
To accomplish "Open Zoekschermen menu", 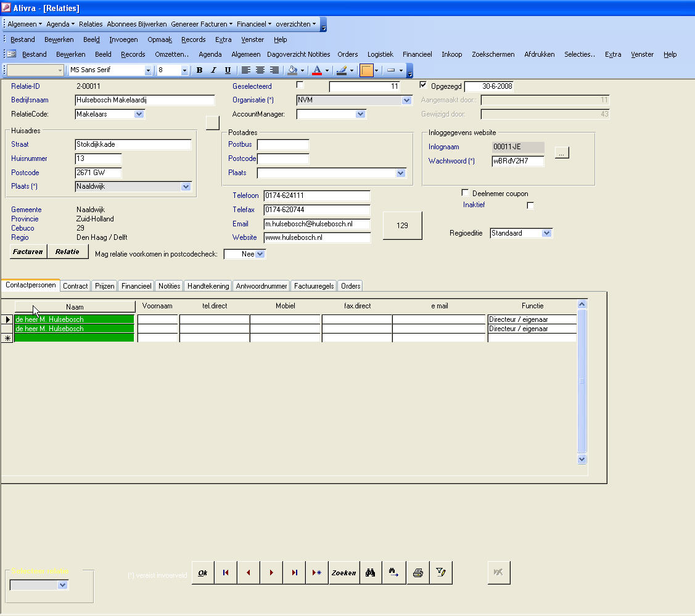I will click(493, 54).
